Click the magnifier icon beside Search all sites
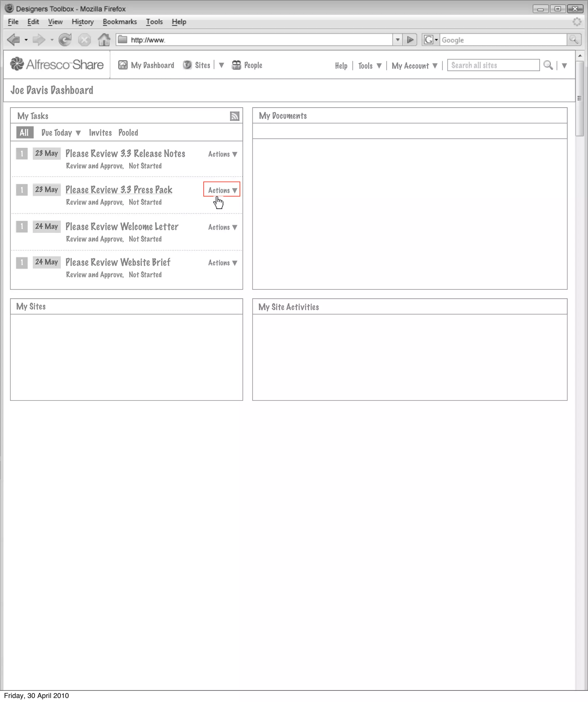The image size is (588, 702). [548, 65]
